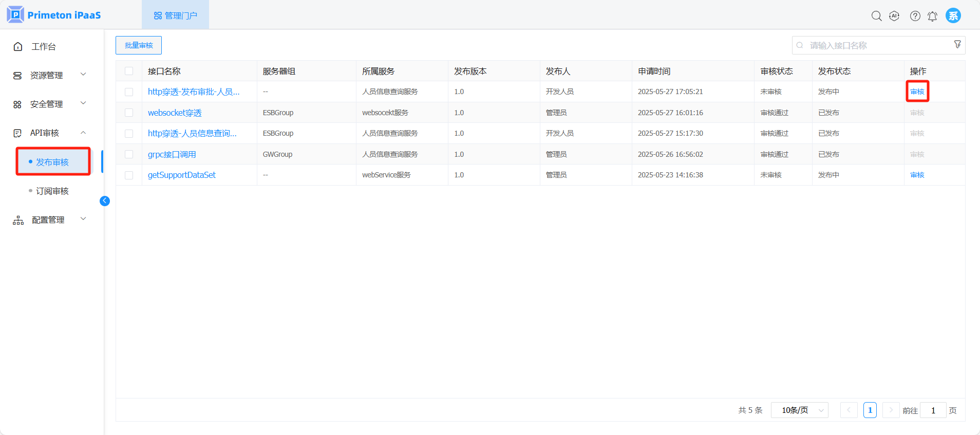Screen dimensions: 980x435
Task: Click the 批量审核 button
Action: (139, 45)
